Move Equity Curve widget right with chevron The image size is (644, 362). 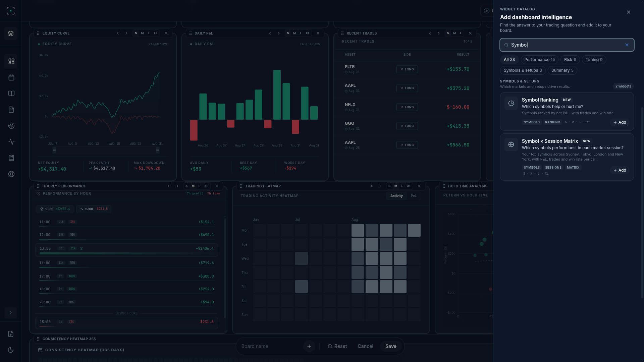pyautogui.click(x=126, y=33)
